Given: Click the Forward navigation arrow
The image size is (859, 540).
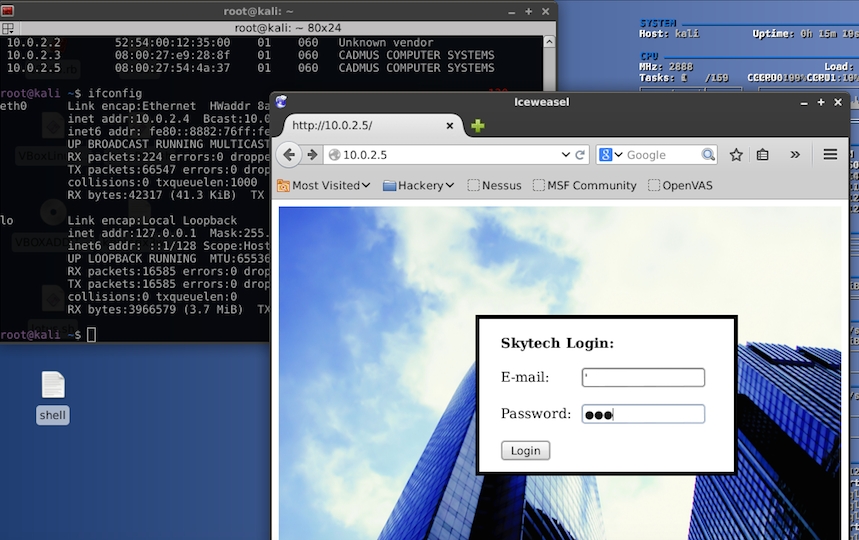Looking at the screenshot, I should pos(312,155).
